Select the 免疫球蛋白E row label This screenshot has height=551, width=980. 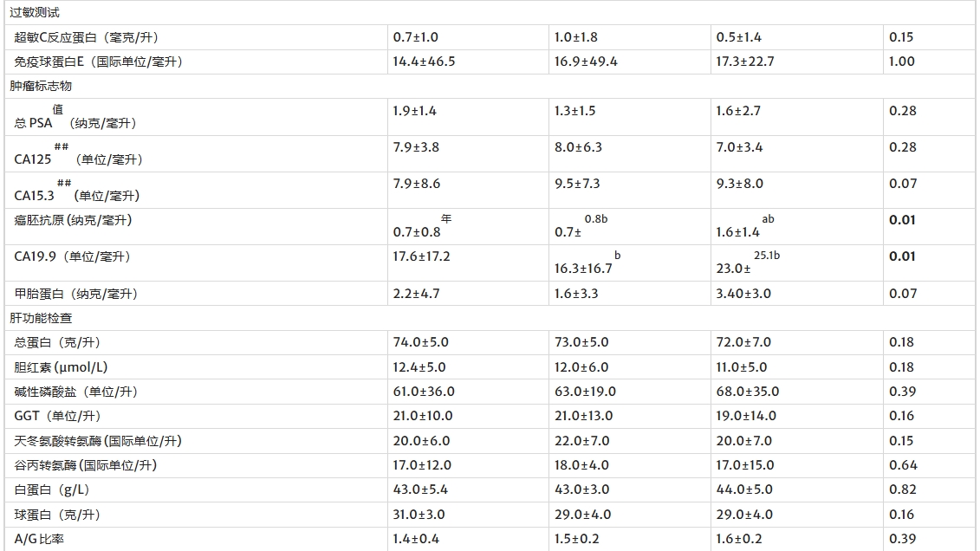[99, 62]
